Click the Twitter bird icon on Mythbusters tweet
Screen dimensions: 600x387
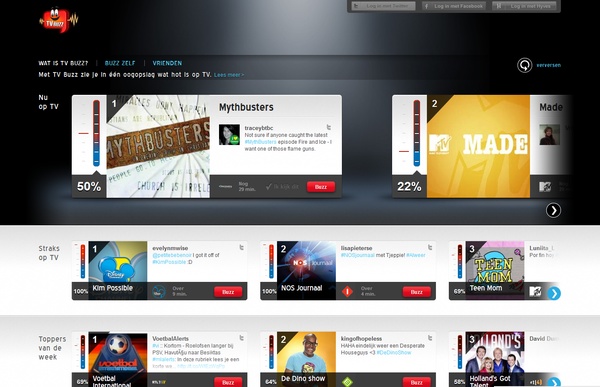pos(329,127)
